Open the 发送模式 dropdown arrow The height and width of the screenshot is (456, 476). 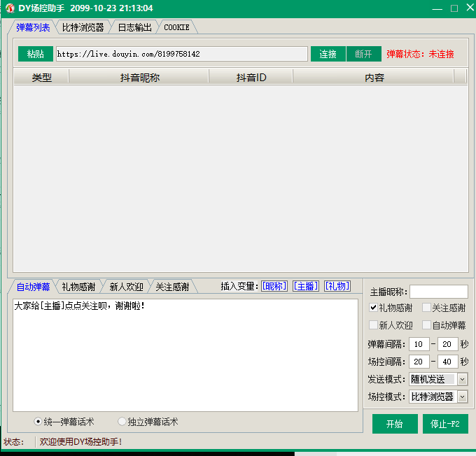(x=462, y=379)
